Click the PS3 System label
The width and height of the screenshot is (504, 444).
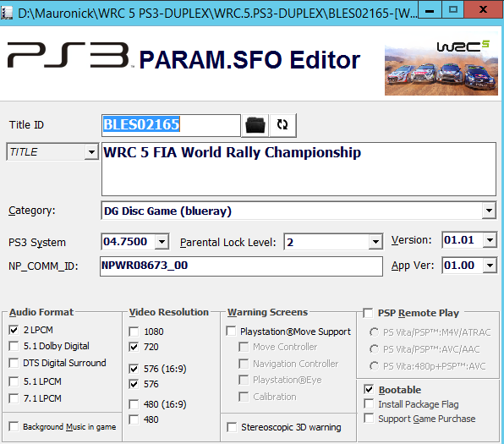[x=37, y=242]
